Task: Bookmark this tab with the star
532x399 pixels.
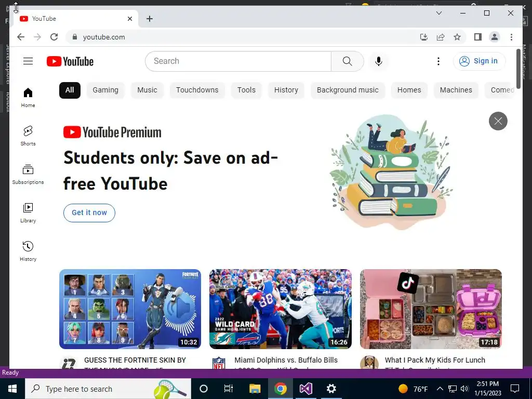Action: click(457, 37)
